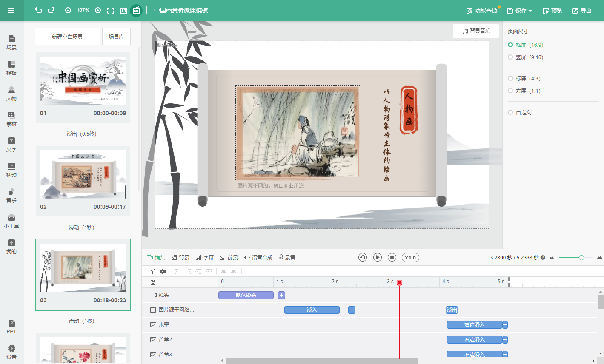The width and height of the screenshot is (604, 364).
Task: Click 导出 in top bar
Action: pyautogui.click(x=582, y=11)
